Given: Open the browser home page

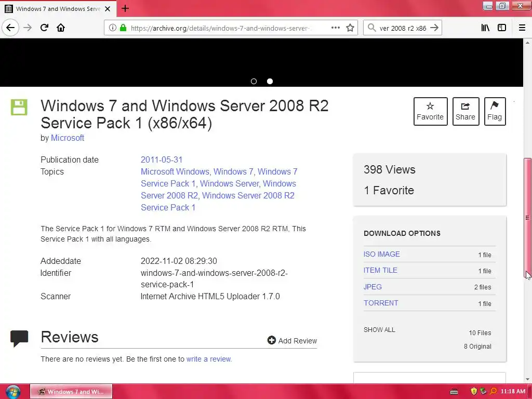Looking at the screenshot, I should click(x=61, y=28).
